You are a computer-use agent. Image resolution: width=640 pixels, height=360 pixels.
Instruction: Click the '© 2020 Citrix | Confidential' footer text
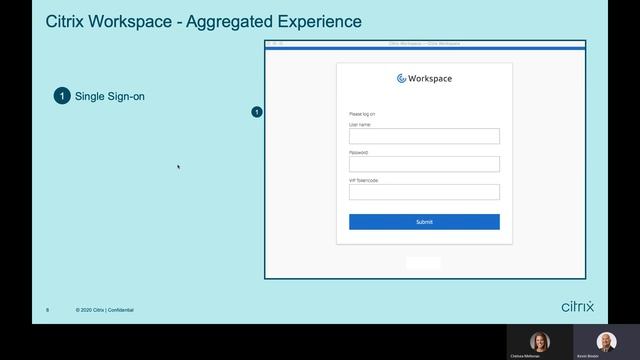104,310
